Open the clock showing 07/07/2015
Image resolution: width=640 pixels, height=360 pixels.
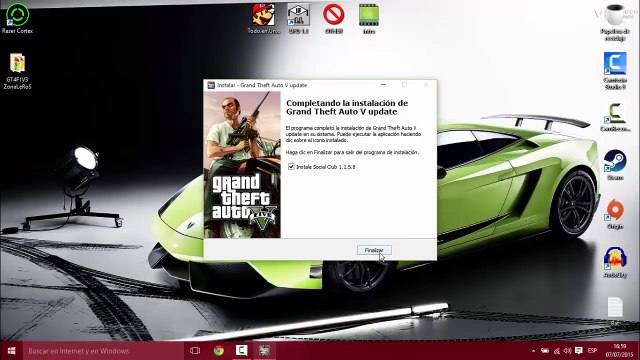620,351
